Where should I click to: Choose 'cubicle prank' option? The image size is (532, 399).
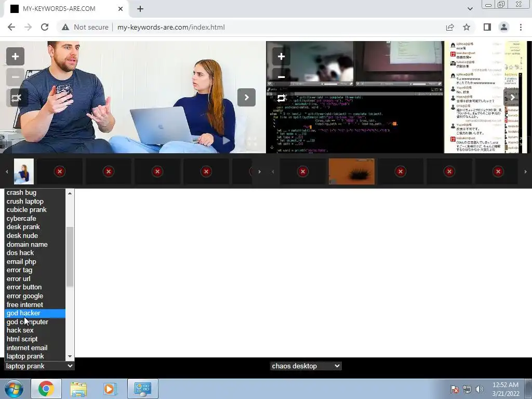click(35, 210)
